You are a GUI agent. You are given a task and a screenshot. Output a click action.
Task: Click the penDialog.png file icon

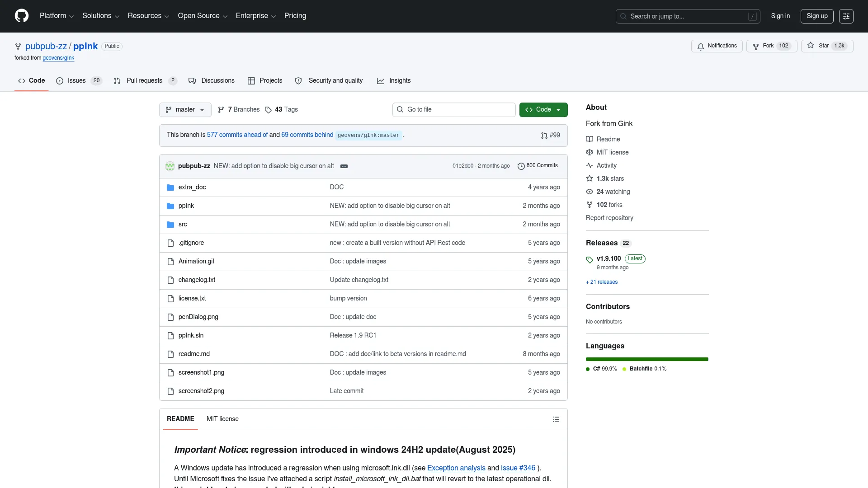170,317
